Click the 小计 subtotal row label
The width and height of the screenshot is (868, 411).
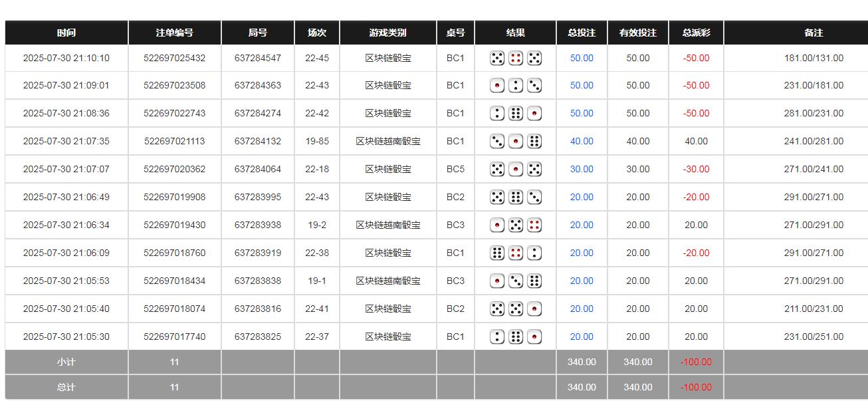point(66,362)
